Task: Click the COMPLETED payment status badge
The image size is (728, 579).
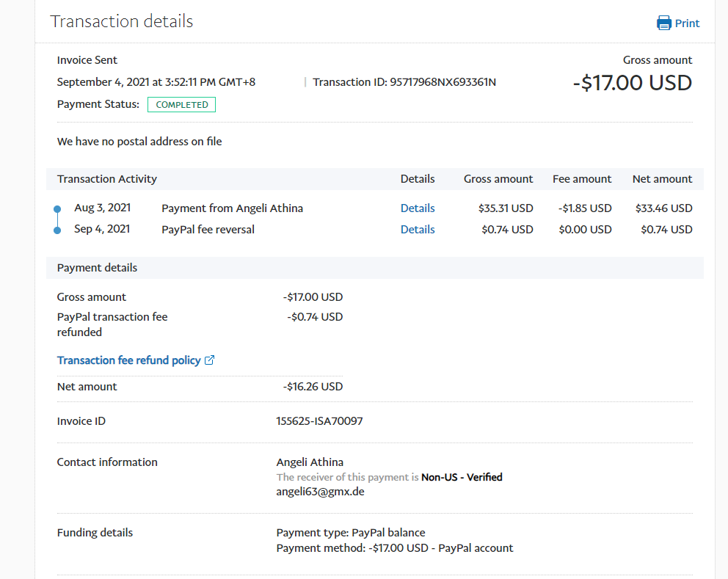Action: pos(181,105)
